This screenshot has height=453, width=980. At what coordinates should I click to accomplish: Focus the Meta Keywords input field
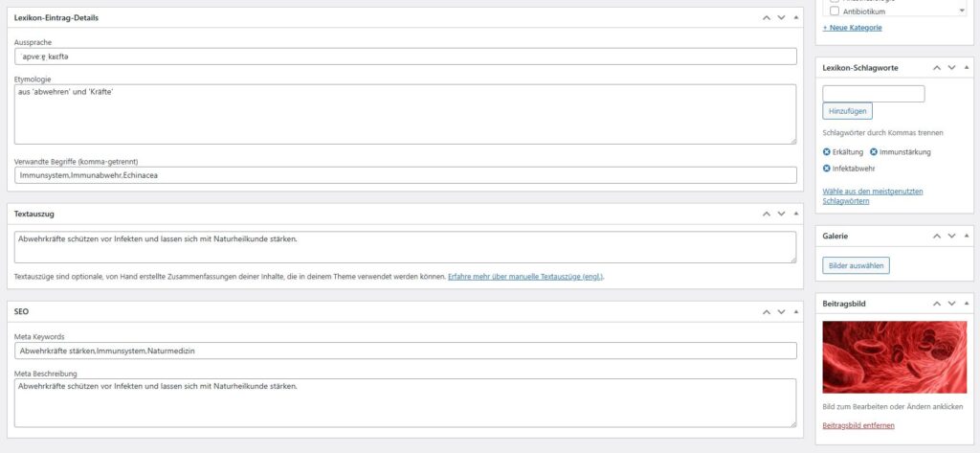pos(406,351)
